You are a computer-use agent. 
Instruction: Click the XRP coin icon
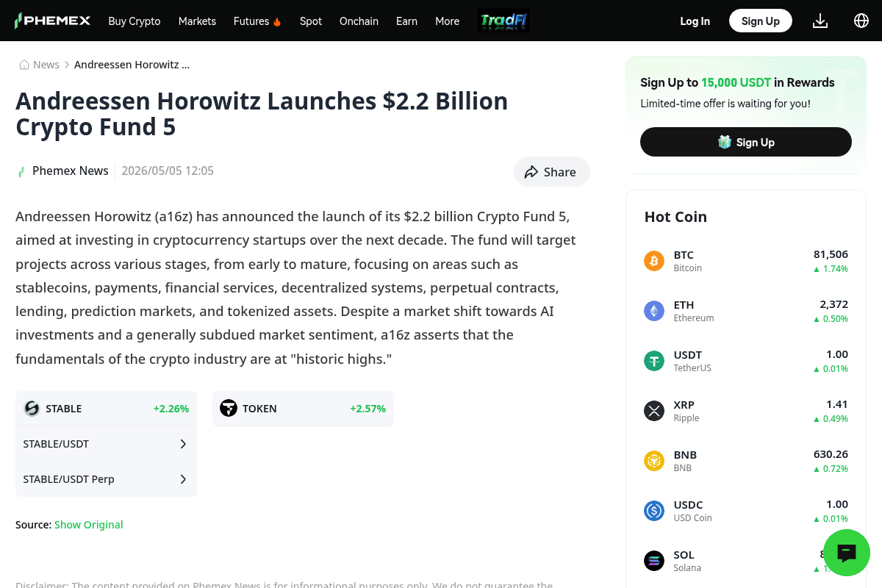pos(654,411)
